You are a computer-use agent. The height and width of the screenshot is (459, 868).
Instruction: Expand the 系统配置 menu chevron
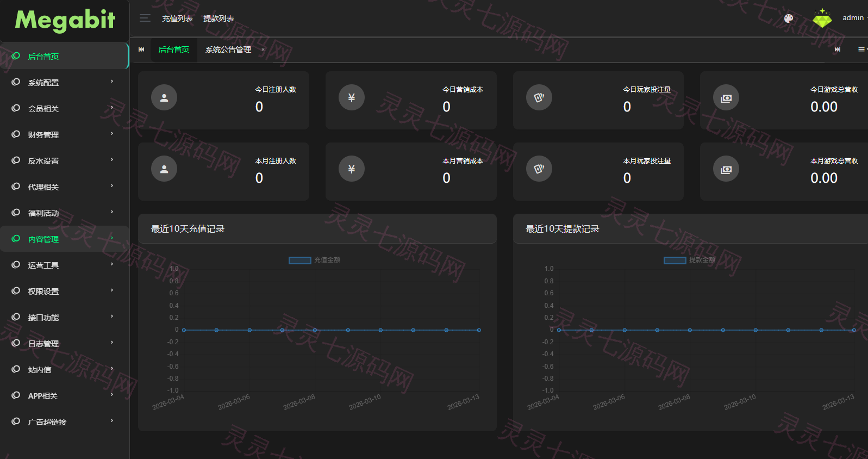click(112, 82)
